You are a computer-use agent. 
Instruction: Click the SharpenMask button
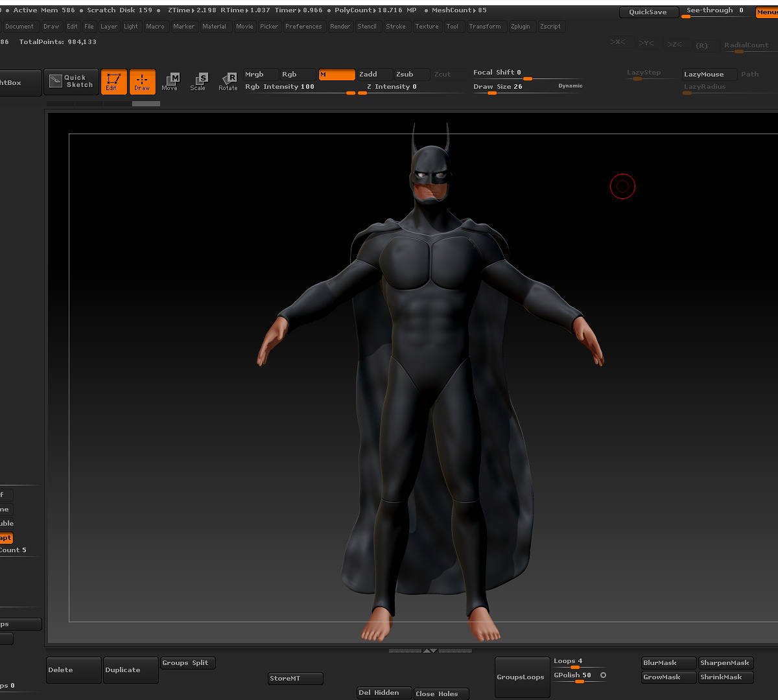pyautogui.click(x=725, y=663)
